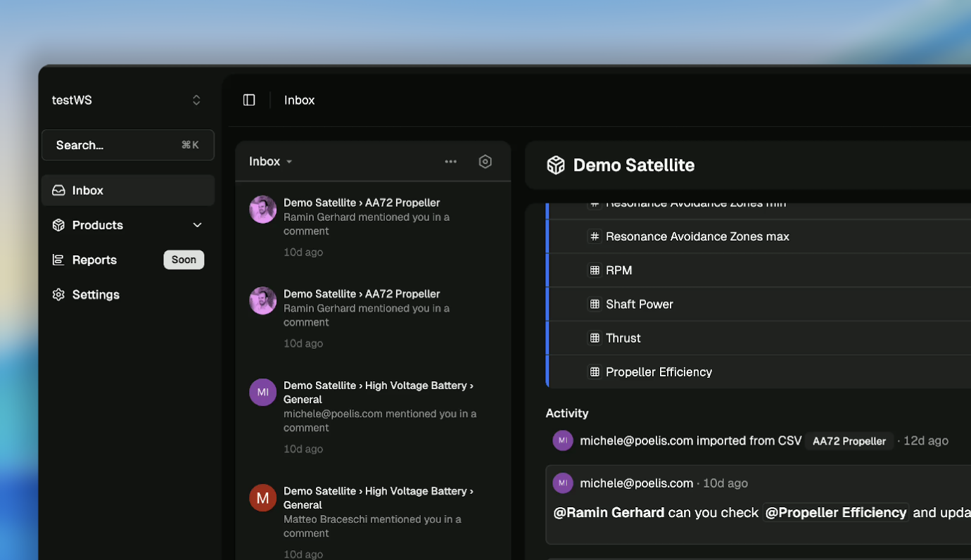Image resolution: width=971 pixels, height=560 pixels.
Task: Click the MI avatar in the comment box
Action: tap(563, 483)
